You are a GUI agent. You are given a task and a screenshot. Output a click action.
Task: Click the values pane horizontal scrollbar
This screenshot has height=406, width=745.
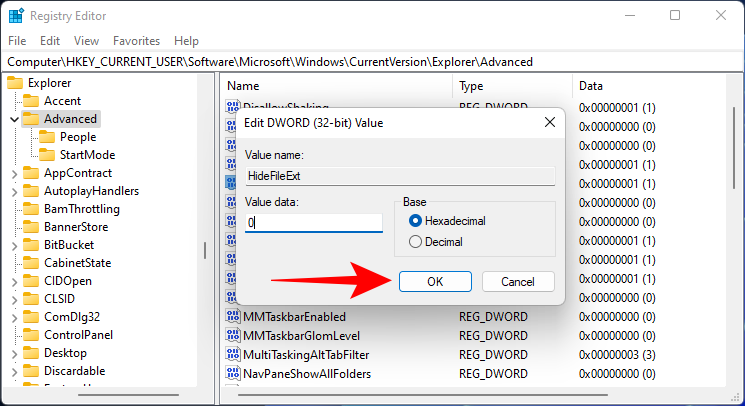(423, 394)
